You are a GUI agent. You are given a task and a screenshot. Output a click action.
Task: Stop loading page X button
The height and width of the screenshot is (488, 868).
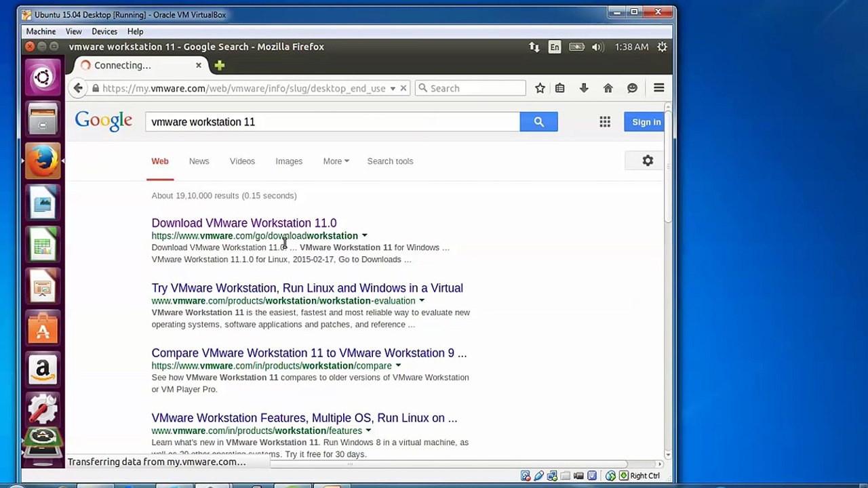[403, 88]
